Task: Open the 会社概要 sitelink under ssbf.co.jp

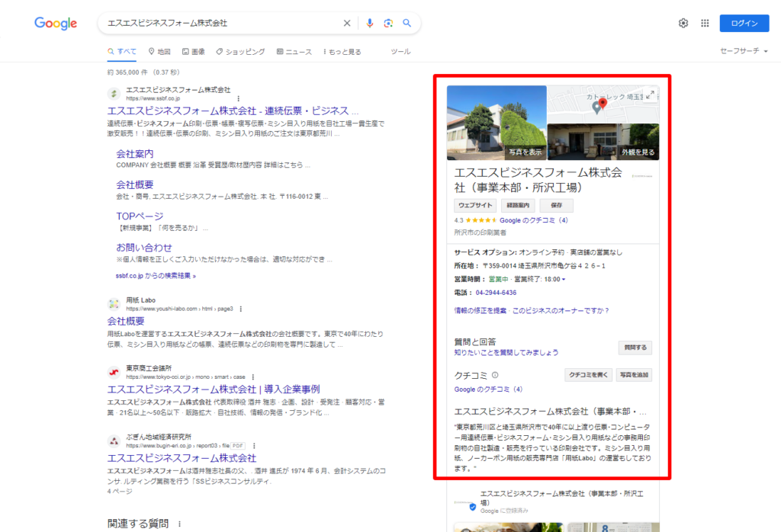Action: click(134, 184)
